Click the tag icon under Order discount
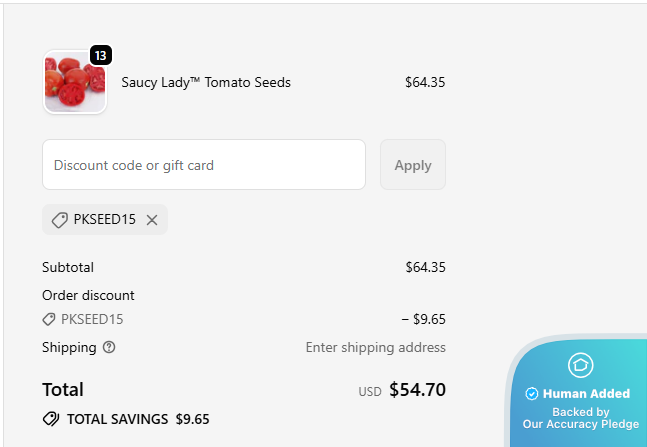The height and width of the screenshot is (447, 647). pyautogui.click(x=49, y=320)
